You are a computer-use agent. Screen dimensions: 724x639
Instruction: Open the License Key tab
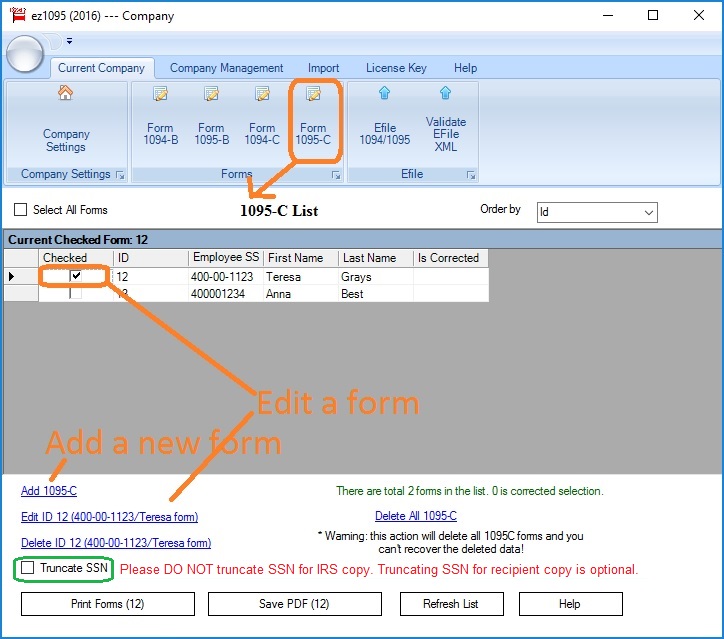(396, 68)
